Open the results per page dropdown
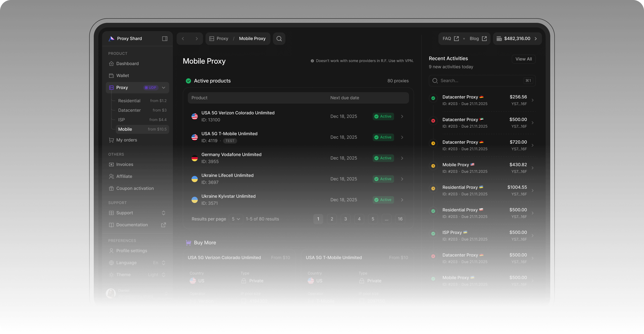 [236, 219]
